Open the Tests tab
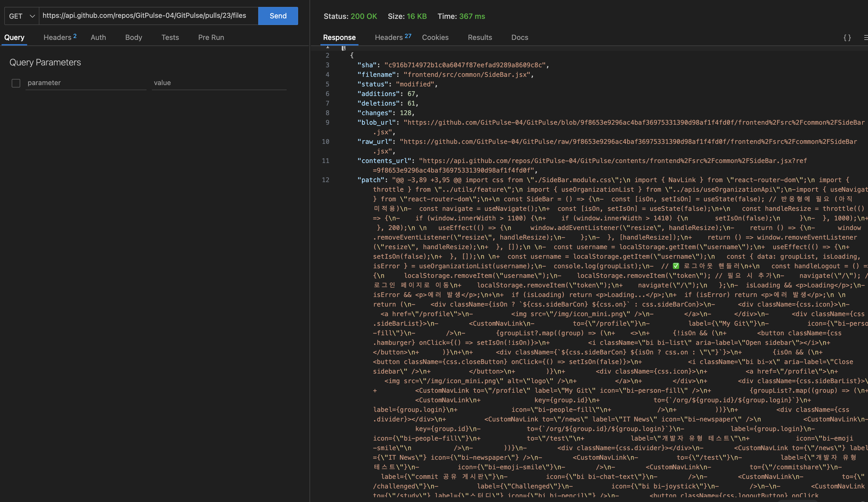The image size is (868, 502). point(170,37)
